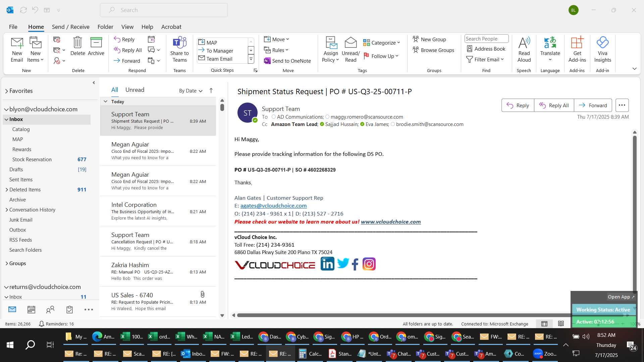The height and width of the screenshot is (362, 644).
Task: Reverse the sort order arrow
Action: coord(211,90)
